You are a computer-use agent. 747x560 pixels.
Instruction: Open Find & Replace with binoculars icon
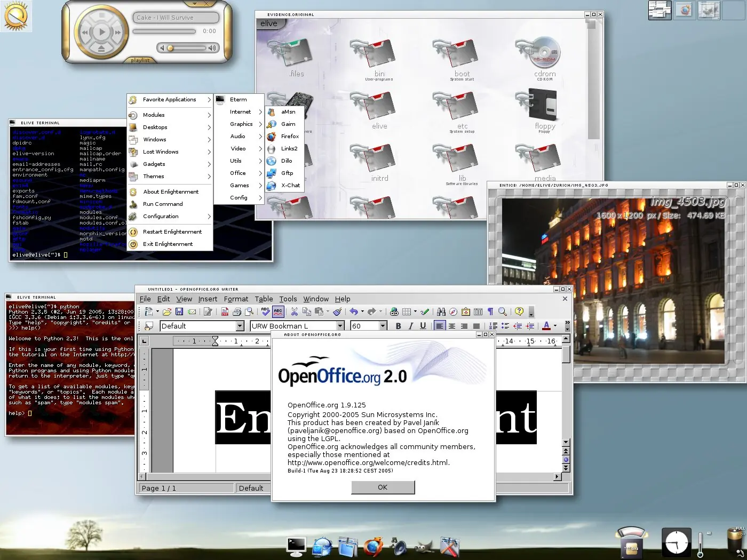pyautogui.click(x=441, y=311)
